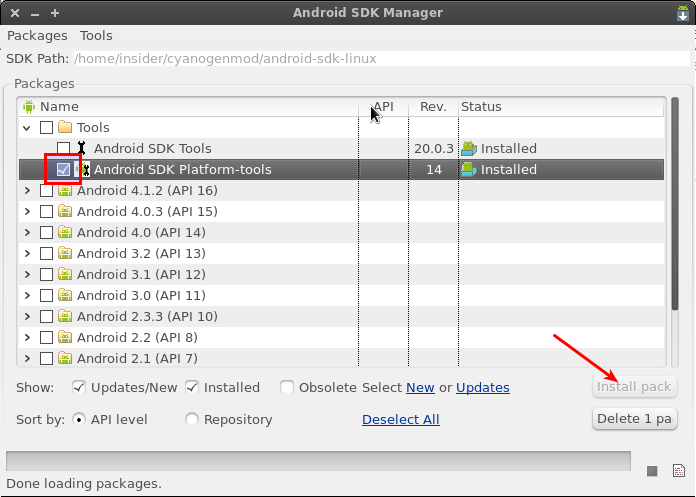Click the Android 2.1 (API 7) package icon
696x497 pixels.
[65, 358]
